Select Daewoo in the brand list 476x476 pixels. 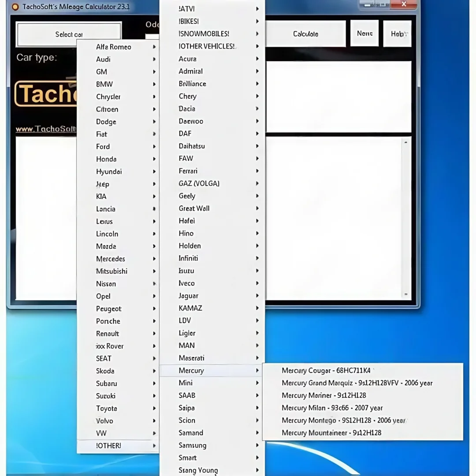point(212,121)
